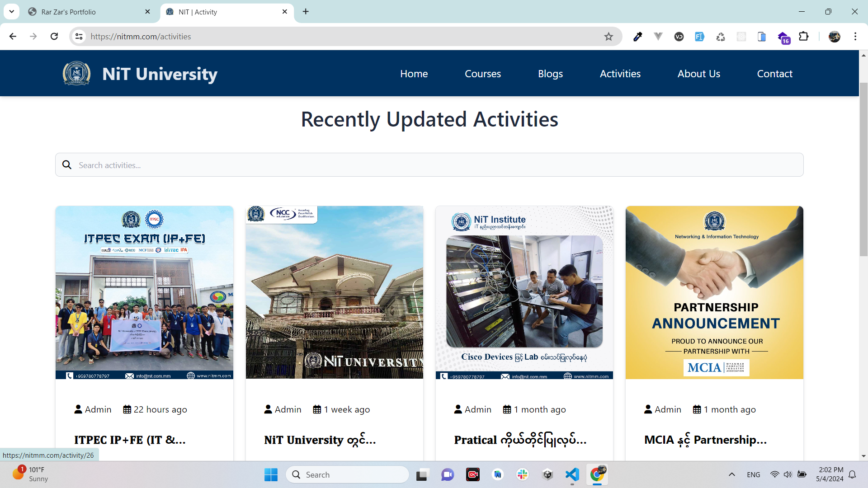Open NiT University activity title link
This screenshot has width=868, height=488.
point(320,440)
